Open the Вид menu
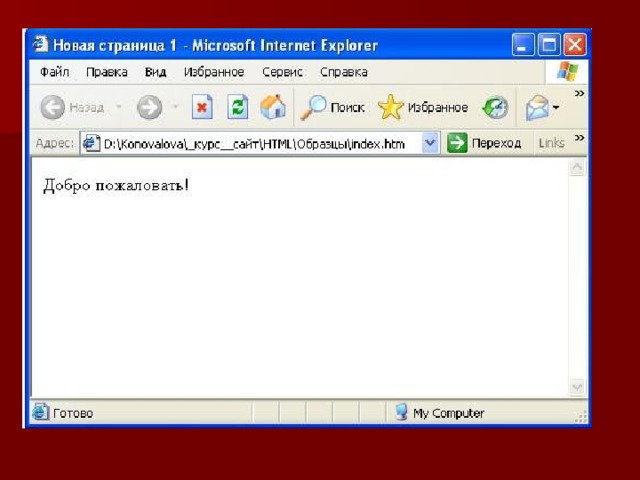Screen dimensions: 640x480 pyautogui.click(x=156, y=72)
